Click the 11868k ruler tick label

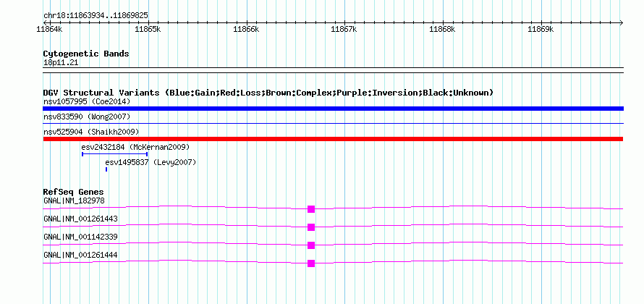pyautogui.click(x=442, y=29)
